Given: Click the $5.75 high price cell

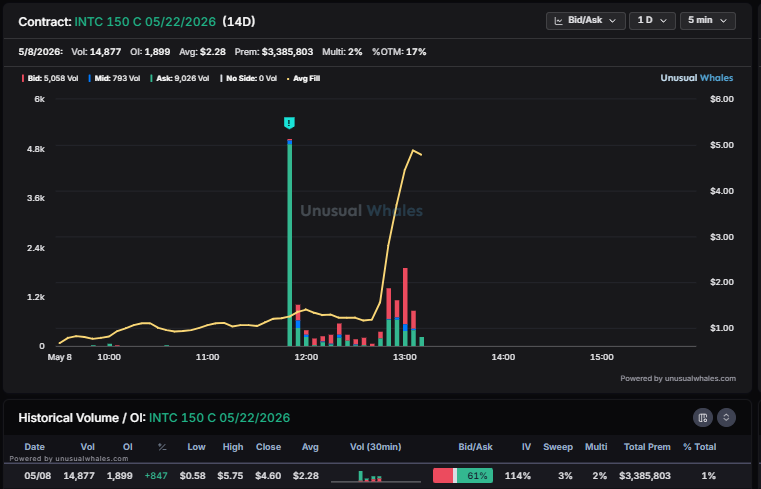Looking at the screenshot, I should click(230, 475).
